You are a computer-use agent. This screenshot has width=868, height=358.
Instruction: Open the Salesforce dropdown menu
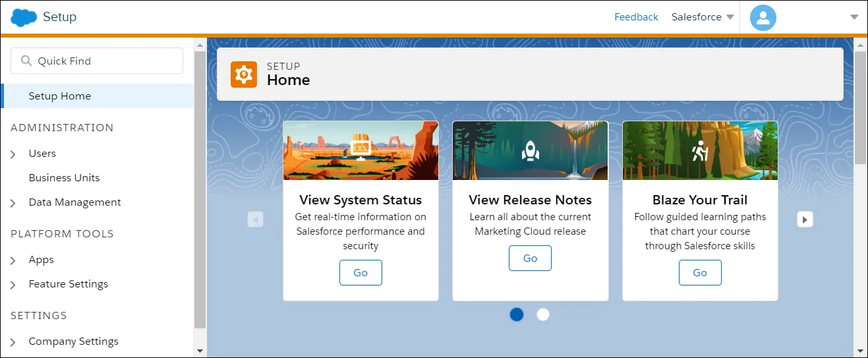coord(703,17)
